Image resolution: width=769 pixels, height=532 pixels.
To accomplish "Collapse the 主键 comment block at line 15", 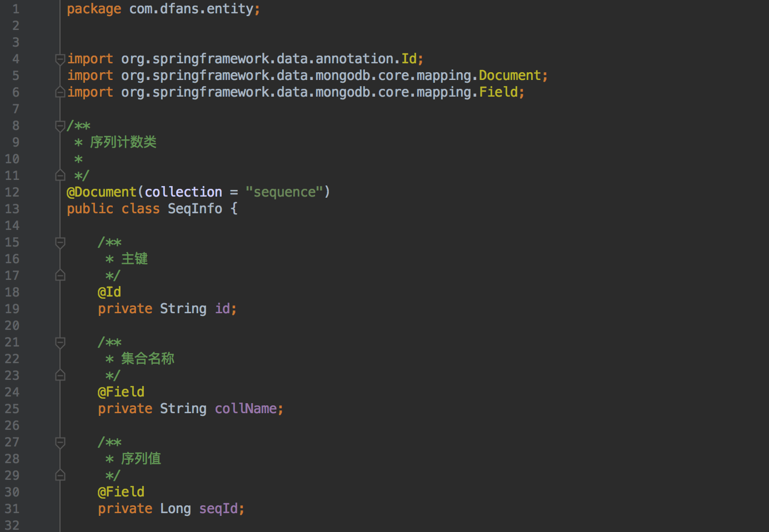I will (x=60, y=243).
